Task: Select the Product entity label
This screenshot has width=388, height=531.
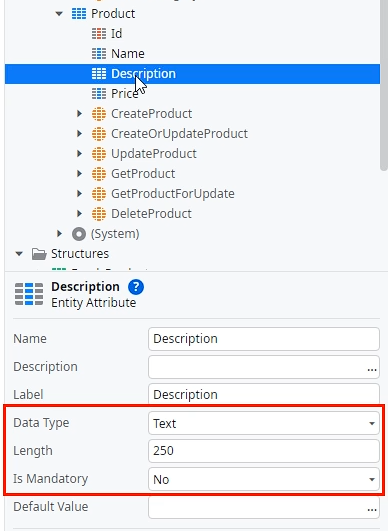Action: point(113,14)
